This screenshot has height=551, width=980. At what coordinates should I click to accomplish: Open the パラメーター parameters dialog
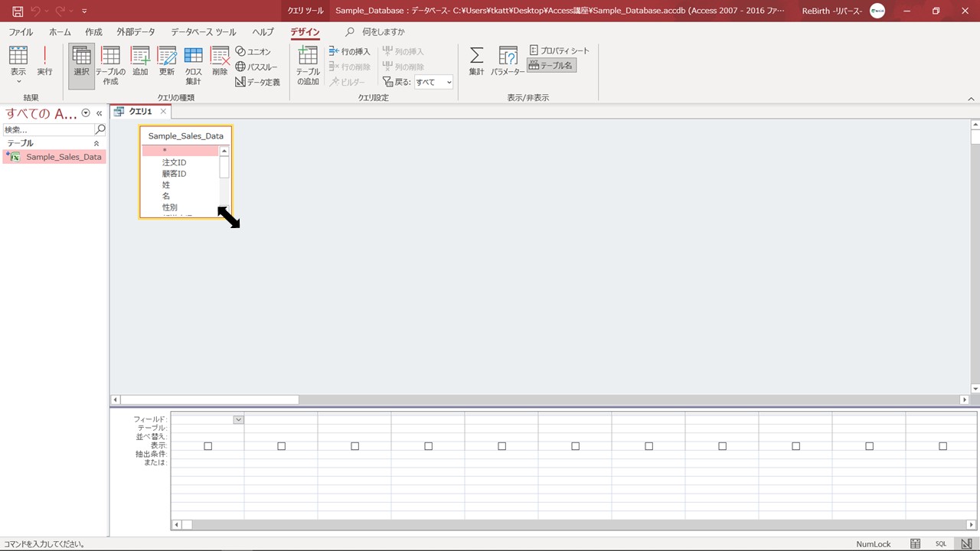[x=508, y=61]
